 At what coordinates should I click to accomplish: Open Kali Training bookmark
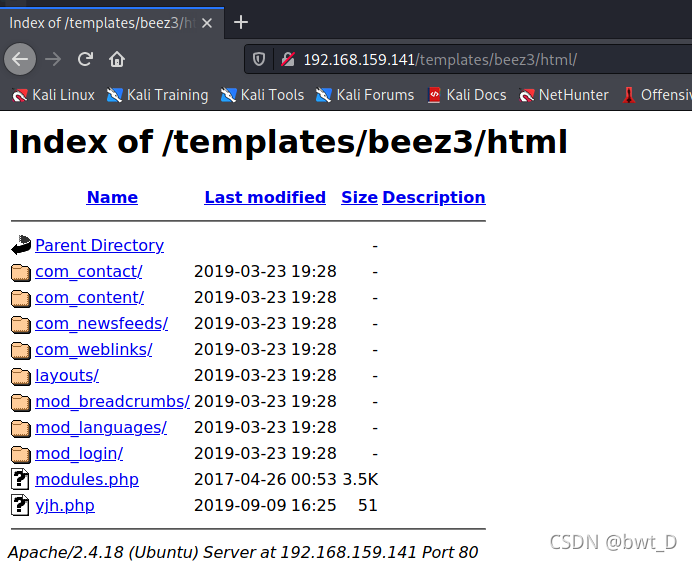158,95
